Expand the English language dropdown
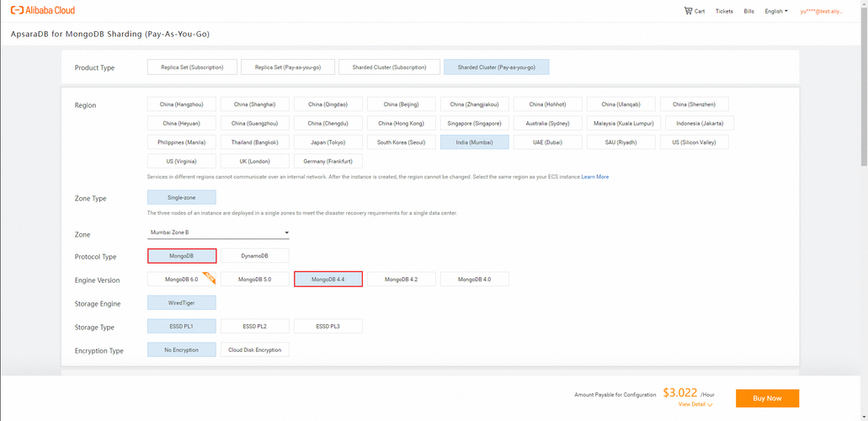 coord(776,11)
